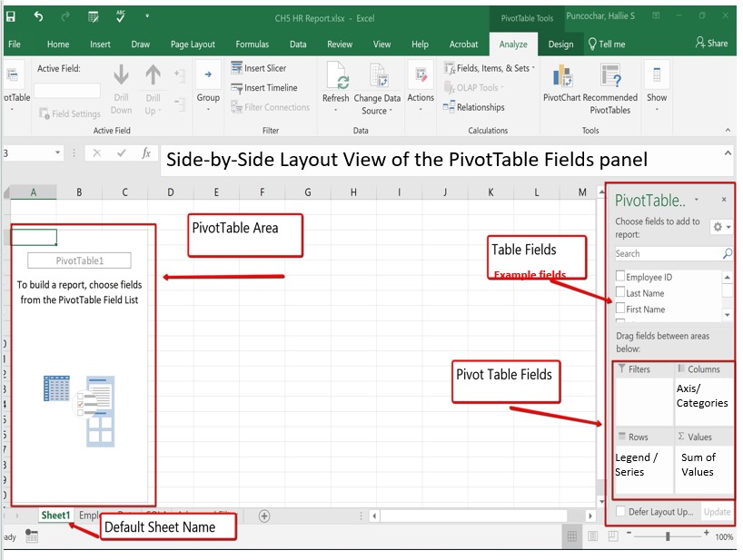This screenshot has height=560, width=743.
Task: Click the Save icon in Quick Access toolbar
Action: click(11, 16)
